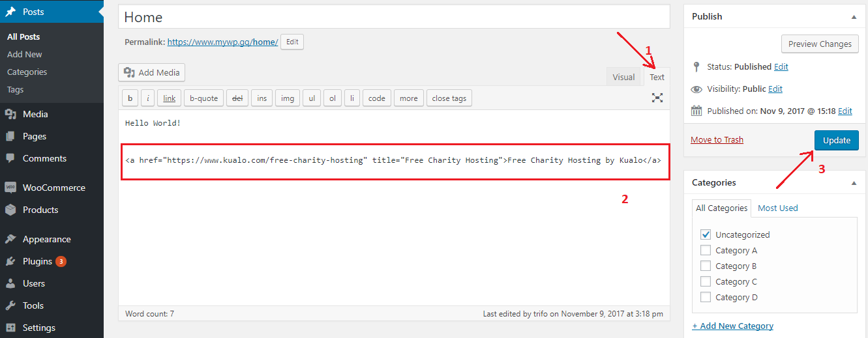Check the Category B checkbox

tap(705, 266)
